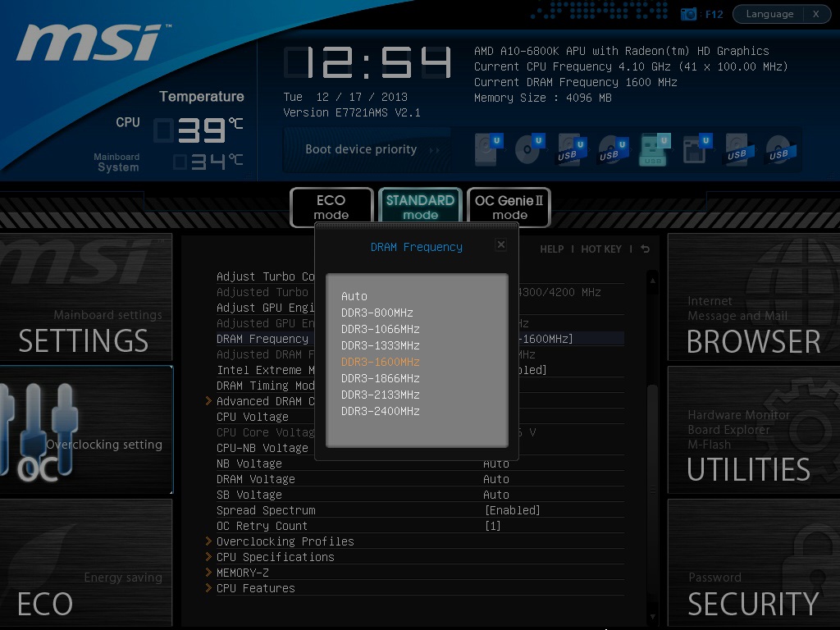840x630 pixels.
Task: Open SECURITY password panel
Action: 754,563
